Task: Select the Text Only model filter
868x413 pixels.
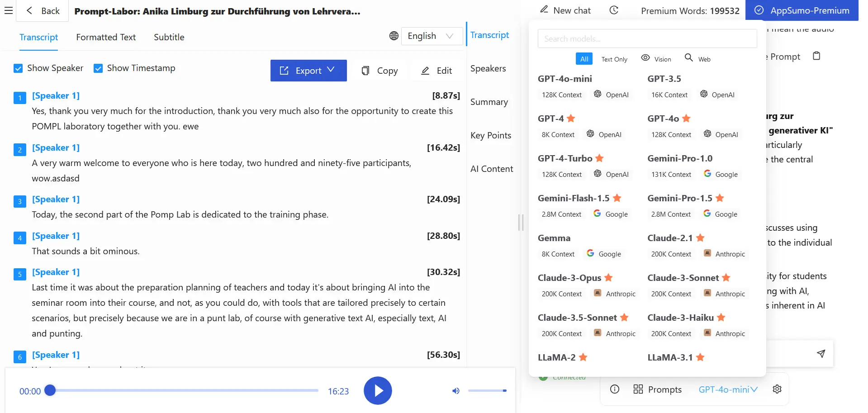Action: (614, 59)
